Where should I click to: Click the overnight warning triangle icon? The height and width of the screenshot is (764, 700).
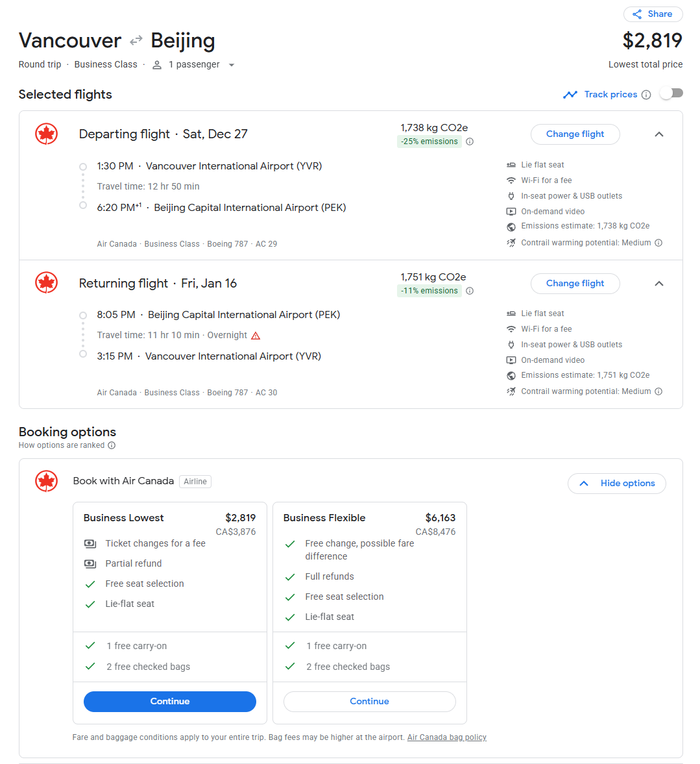pos(256,336)
